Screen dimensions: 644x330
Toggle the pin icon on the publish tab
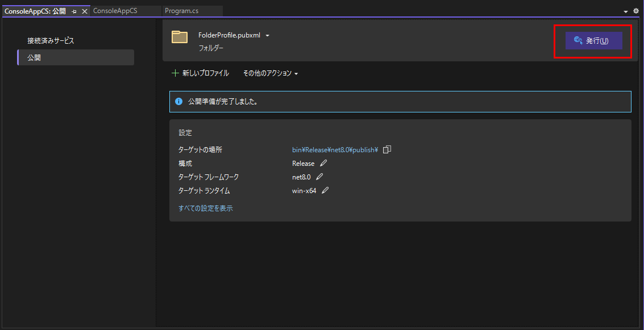pos(74,10)
